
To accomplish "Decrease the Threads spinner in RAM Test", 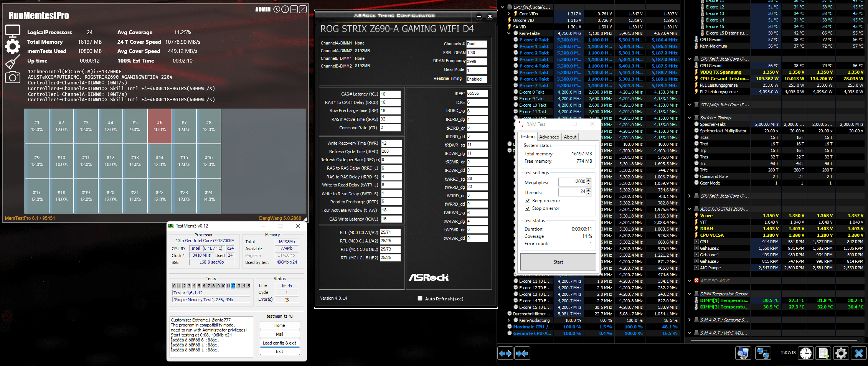I will coord(589,193).
